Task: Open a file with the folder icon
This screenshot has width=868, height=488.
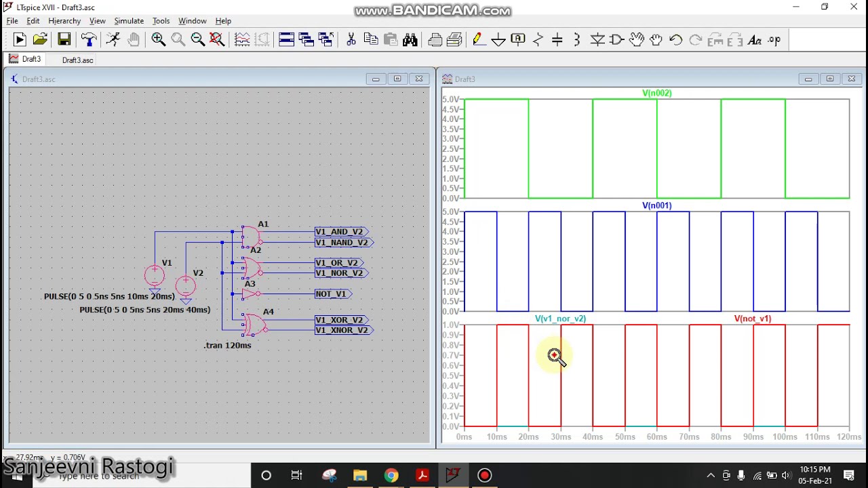Action: [40, 40]
